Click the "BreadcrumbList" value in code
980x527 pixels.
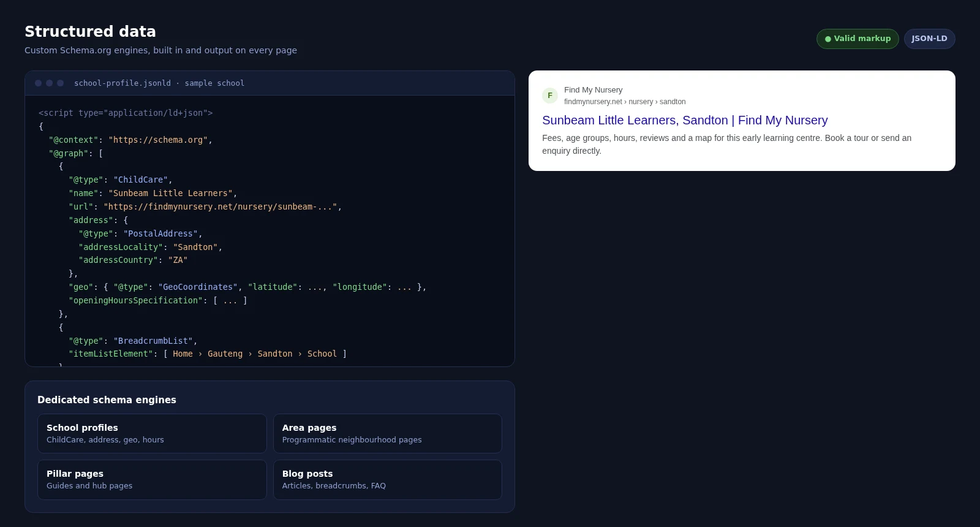click(153, 341)
